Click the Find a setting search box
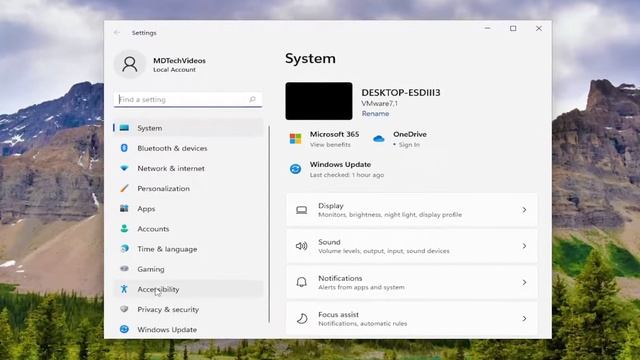This screenshot has height=360, width=640. tap(188, 99)
